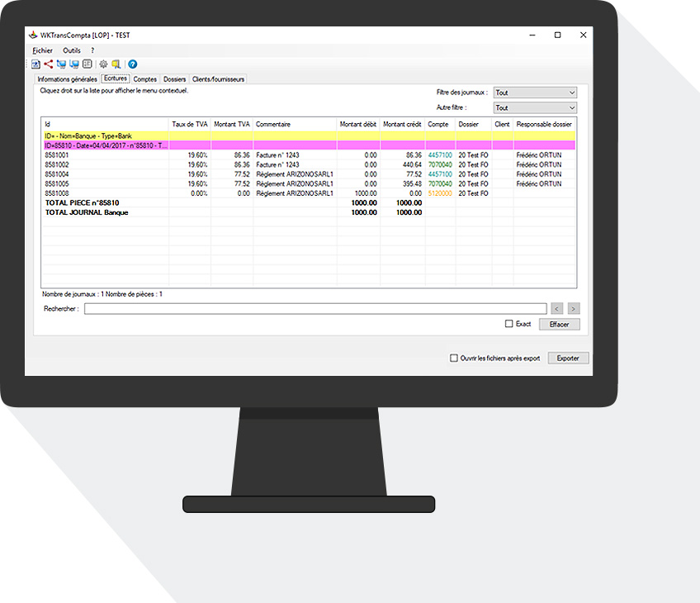Open settings via the gear icon
The width and height of the screenshot is (700, 603).
point(103,64)
